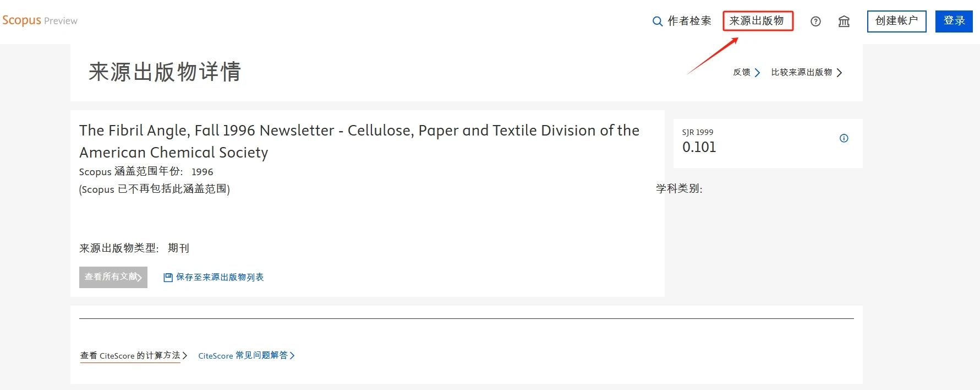Click the Fibril Angle journal title
This screenshot has height=390, width=980.
point(359,141)
